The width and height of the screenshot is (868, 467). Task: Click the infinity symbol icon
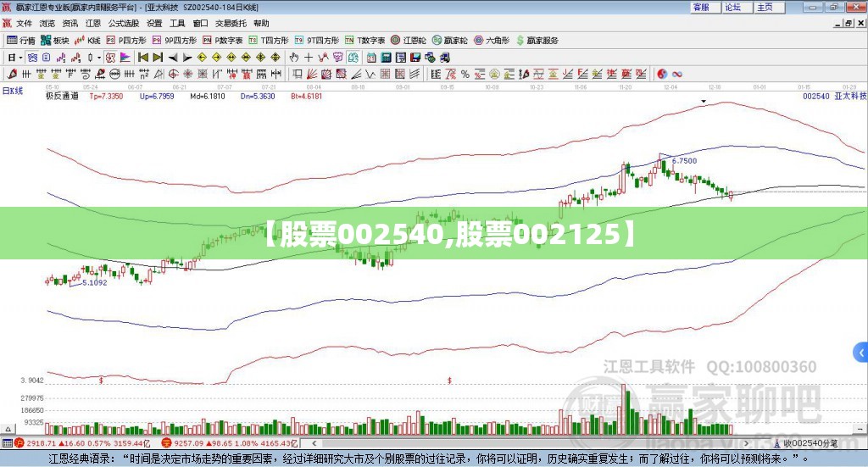point(676,74)
